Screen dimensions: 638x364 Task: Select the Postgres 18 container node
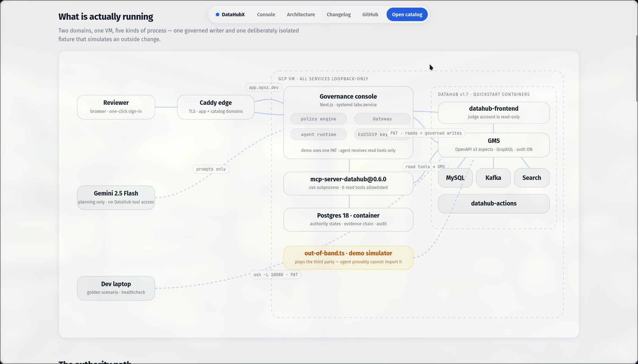tap(348, 220)
